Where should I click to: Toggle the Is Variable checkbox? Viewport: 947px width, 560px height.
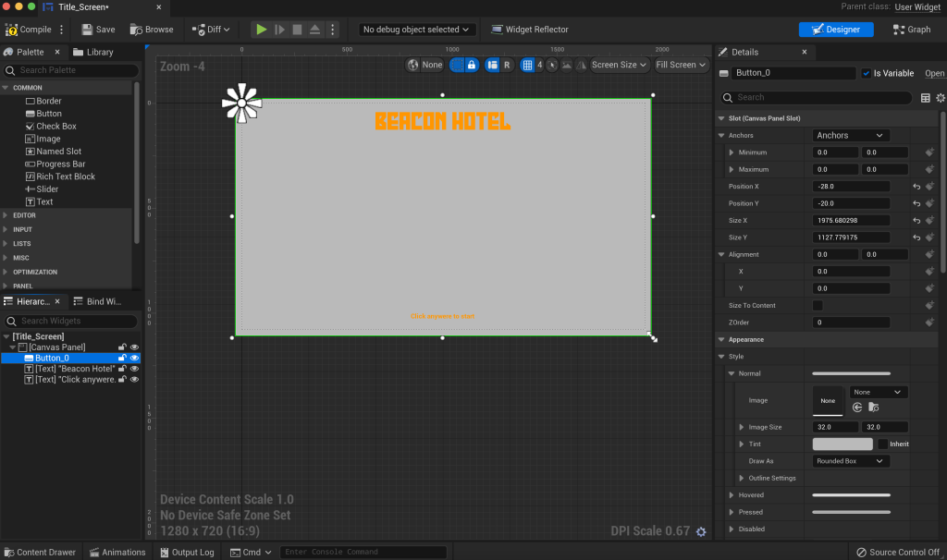[866, 73]
